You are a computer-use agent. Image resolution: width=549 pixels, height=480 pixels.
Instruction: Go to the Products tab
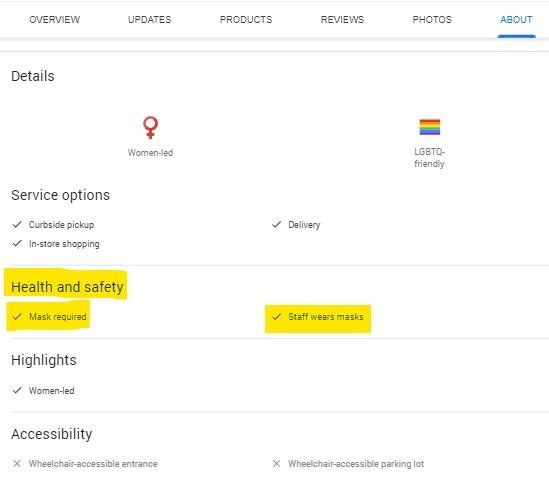[x=246, y=20]
